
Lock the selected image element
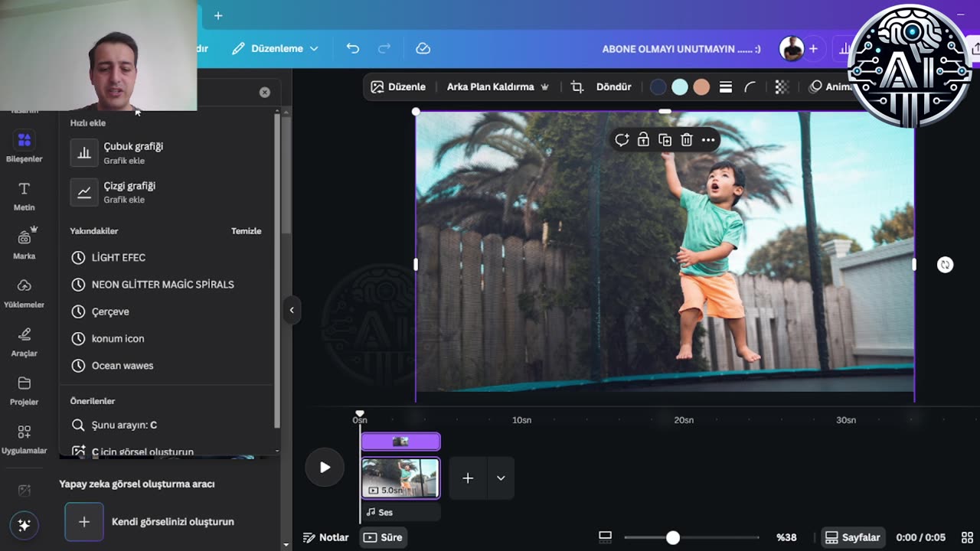643,140
